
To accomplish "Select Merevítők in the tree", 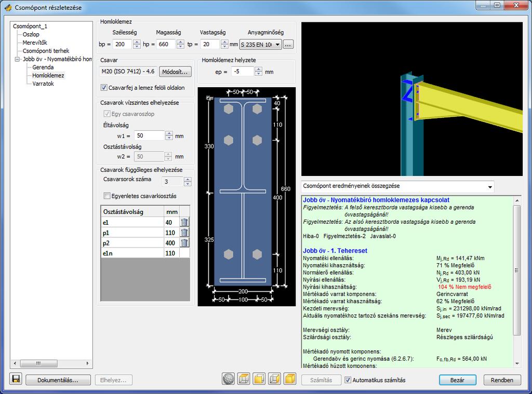I will coord(35,43).
